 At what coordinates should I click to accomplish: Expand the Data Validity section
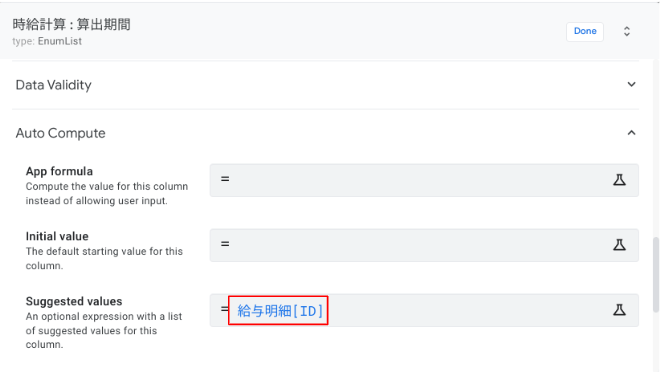[325, 85]
